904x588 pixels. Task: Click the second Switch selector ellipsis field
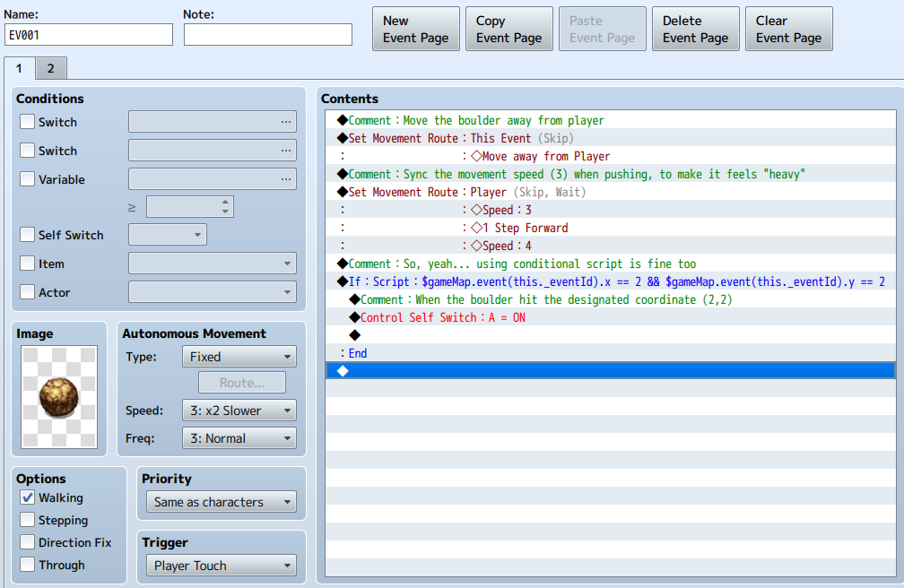point(213,151)
